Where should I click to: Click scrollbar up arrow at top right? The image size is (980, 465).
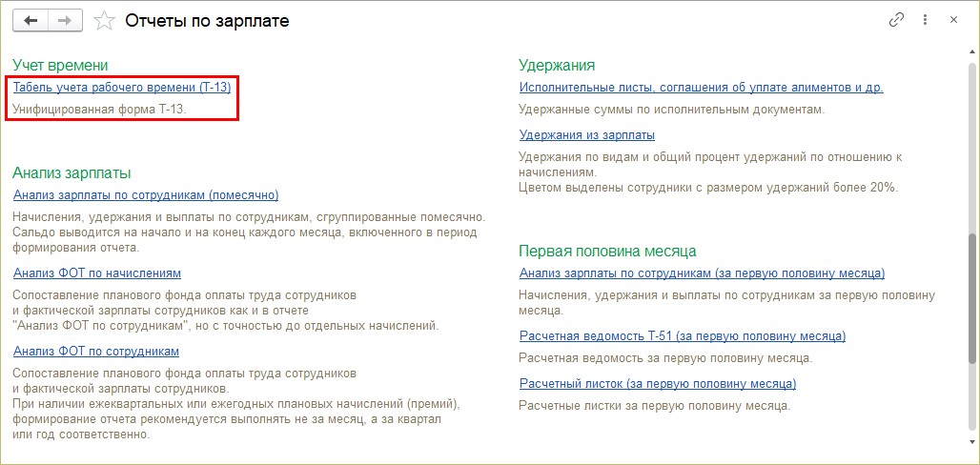click(x=972, y=50)
